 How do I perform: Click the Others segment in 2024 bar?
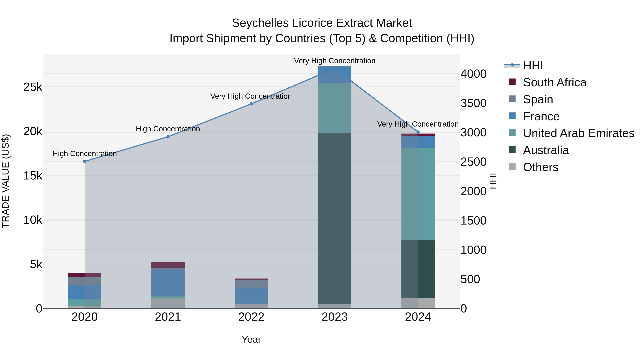tap(418, 303)
